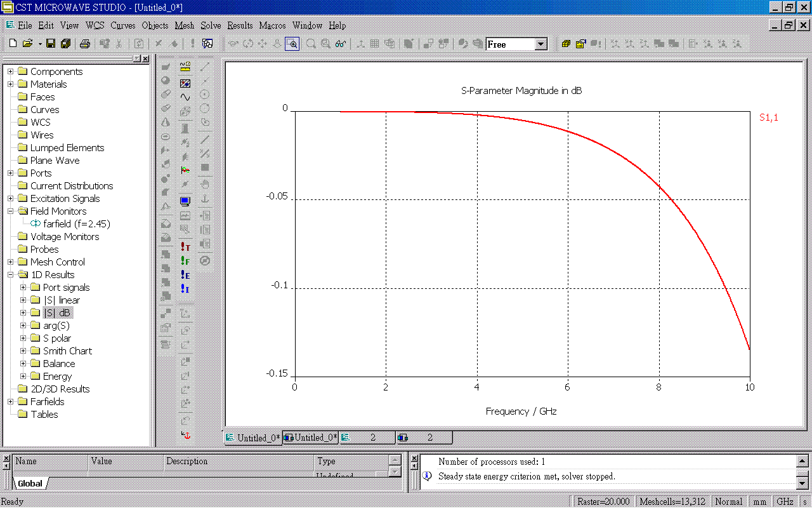Viewport: 812px width, 508px height.
Task: Create a new project with New icon
Action: tap(13, 44)
